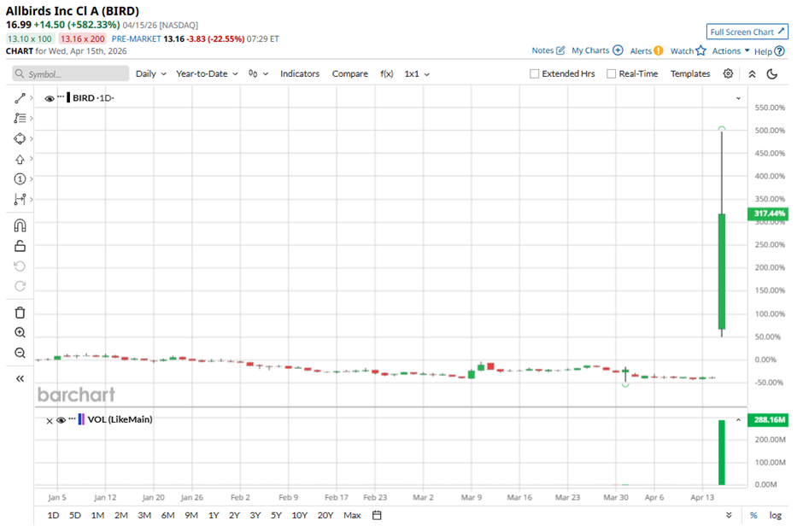Open the Year-to-Date period dropdown
This screenshot has width=803, height=532.
207,73
